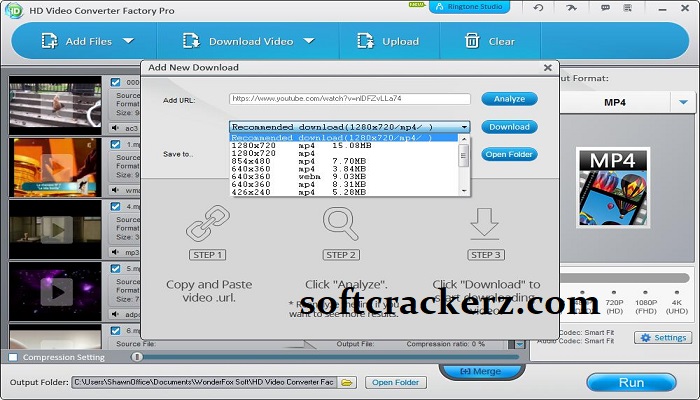Toggle the first video's checkbox
Image resolution: width=700 pixels, height=400 pixels.
116,82
